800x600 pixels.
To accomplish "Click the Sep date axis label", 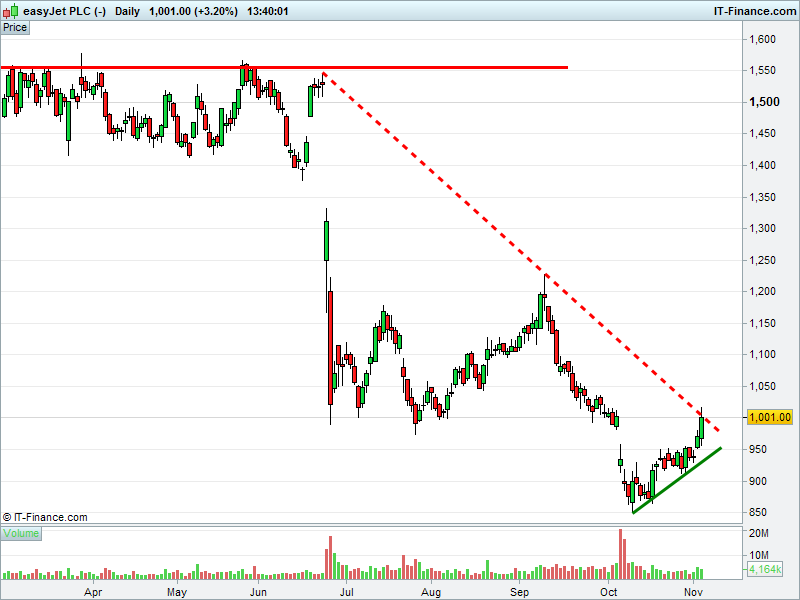I will (519, 592).
